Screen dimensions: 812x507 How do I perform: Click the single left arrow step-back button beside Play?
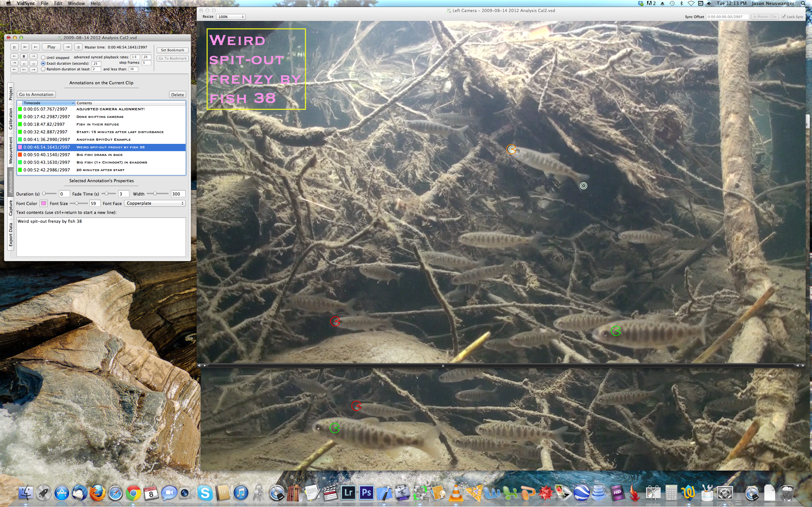pos(36,47)
